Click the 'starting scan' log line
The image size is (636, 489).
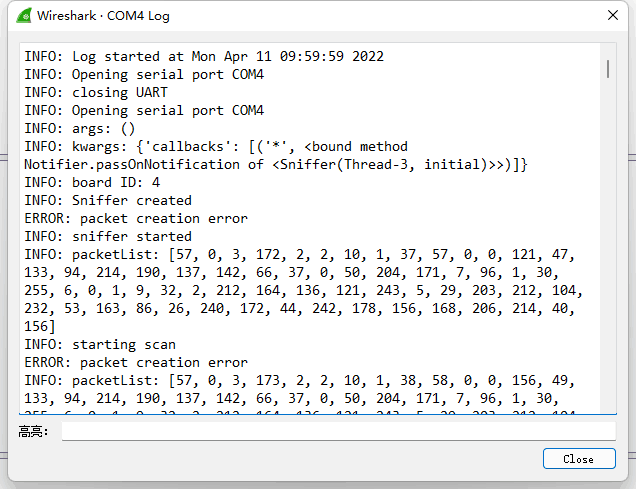coord(100,345)
